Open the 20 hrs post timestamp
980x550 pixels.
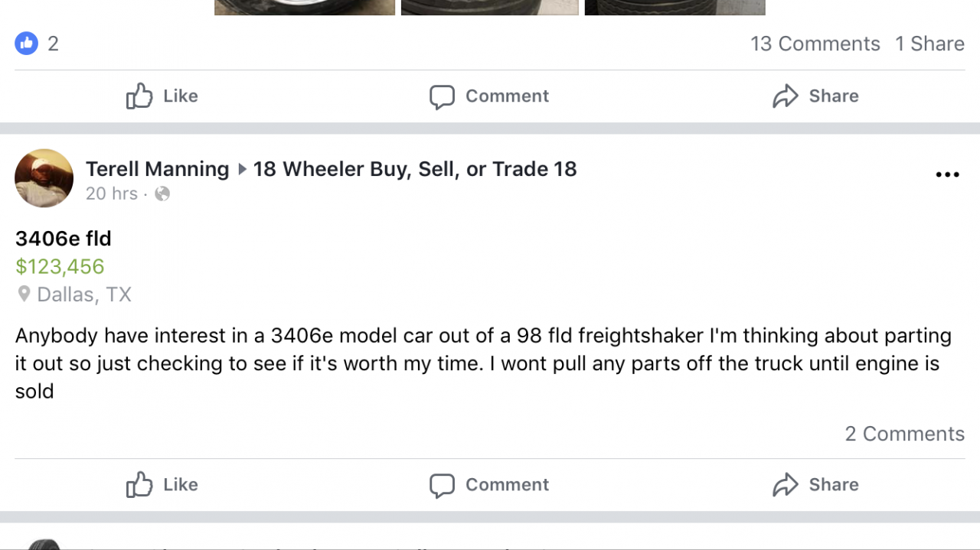112,194
